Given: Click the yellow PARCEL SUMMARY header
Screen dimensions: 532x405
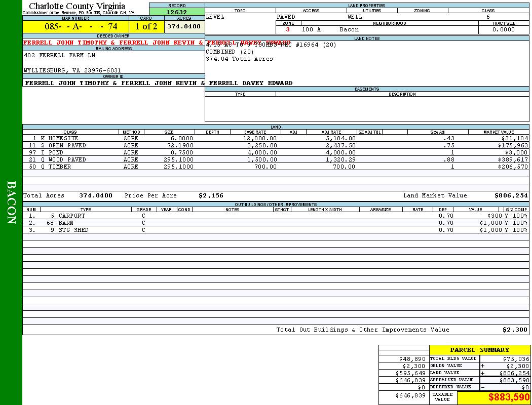Looking at the screenshot, I should (479, 350).
